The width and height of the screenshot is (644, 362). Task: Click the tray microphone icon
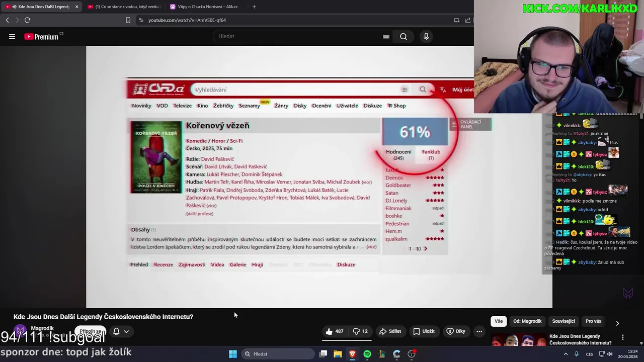pyautogui.click(x=577, y=354)
